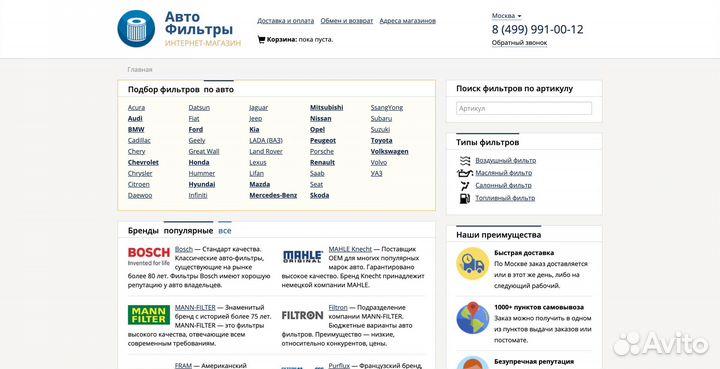Screen dimensions: 720x369
Task: Select the Mercedes-Benz car make
Action: (x=273, y=196)
